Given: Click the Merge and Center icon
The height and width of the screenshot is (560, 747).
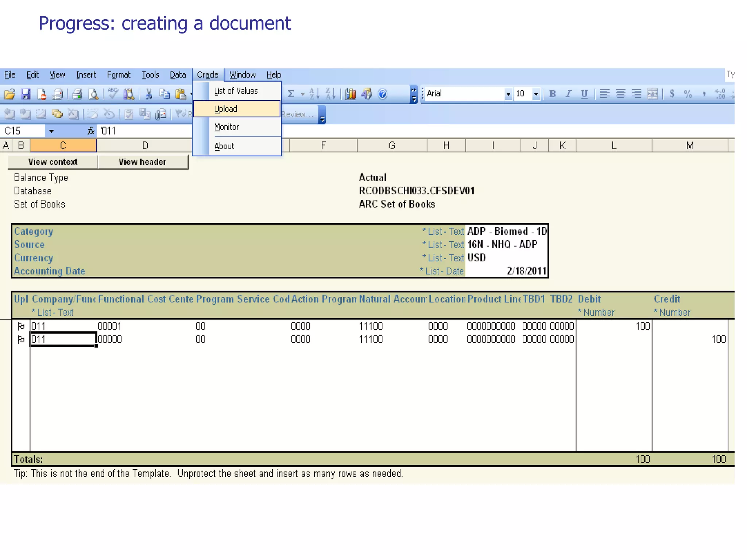Looking at the screenshot, I should (x=653, y=94).
